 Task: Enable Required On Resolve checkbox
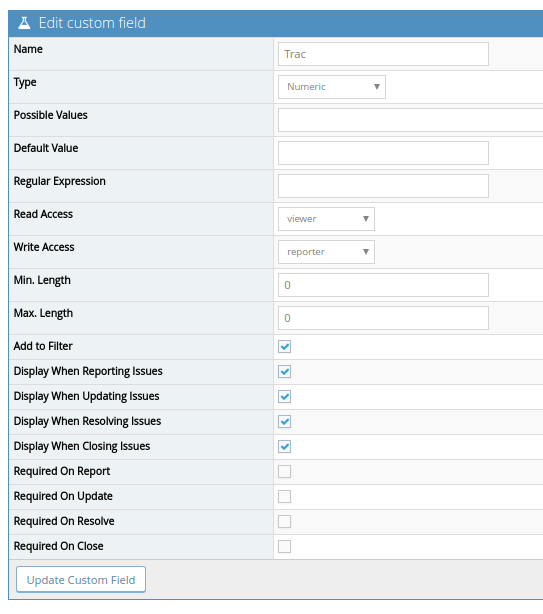tap(285, 522)
